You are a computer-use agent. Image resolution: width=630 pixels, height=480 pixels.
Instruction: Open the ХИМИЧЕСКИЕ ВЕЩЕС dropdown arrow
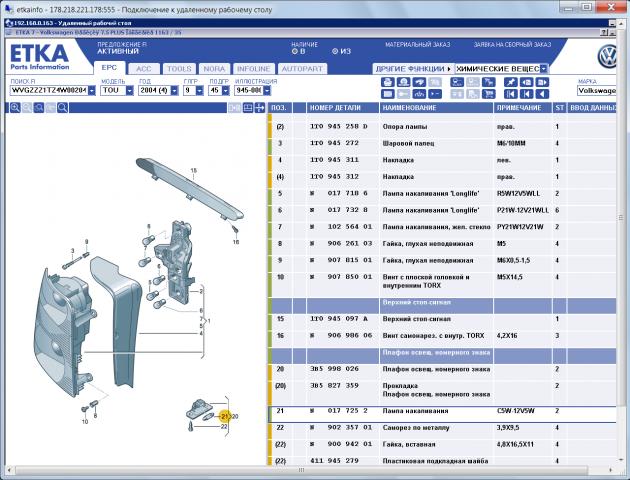pyautogui.click(x=544, y=69)
